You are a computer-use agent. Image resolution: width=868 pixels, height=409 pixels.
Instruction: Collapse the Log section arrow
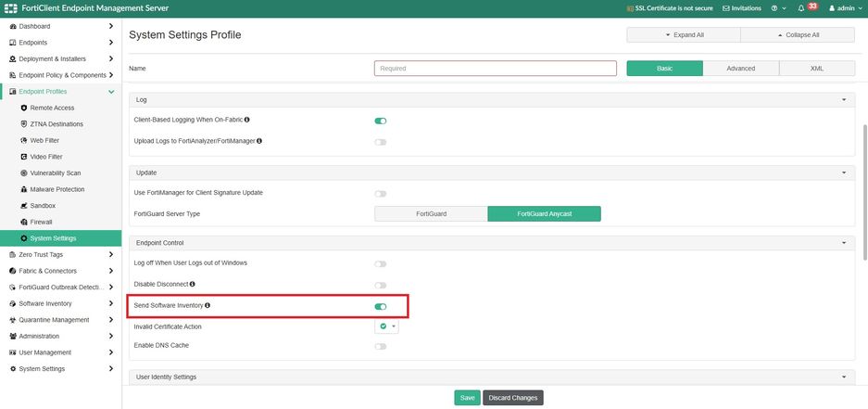point(844,100)
